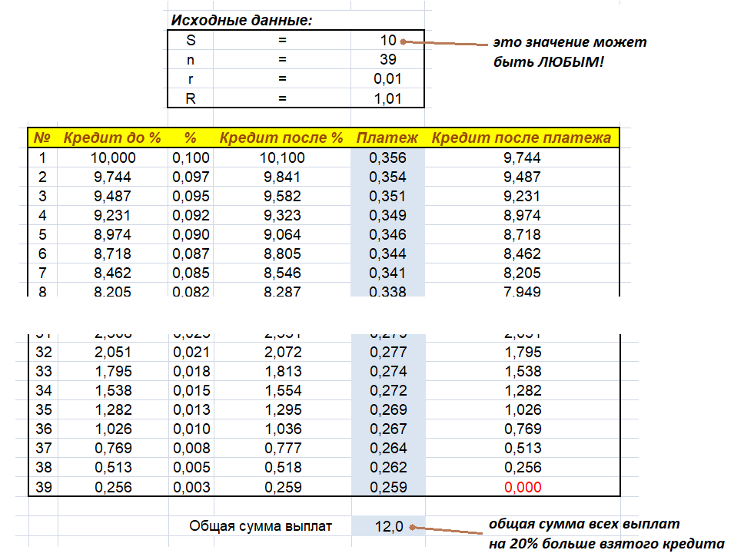Select the uppercase 'R' label cell

pyautogui.click(x=191, y=98)
